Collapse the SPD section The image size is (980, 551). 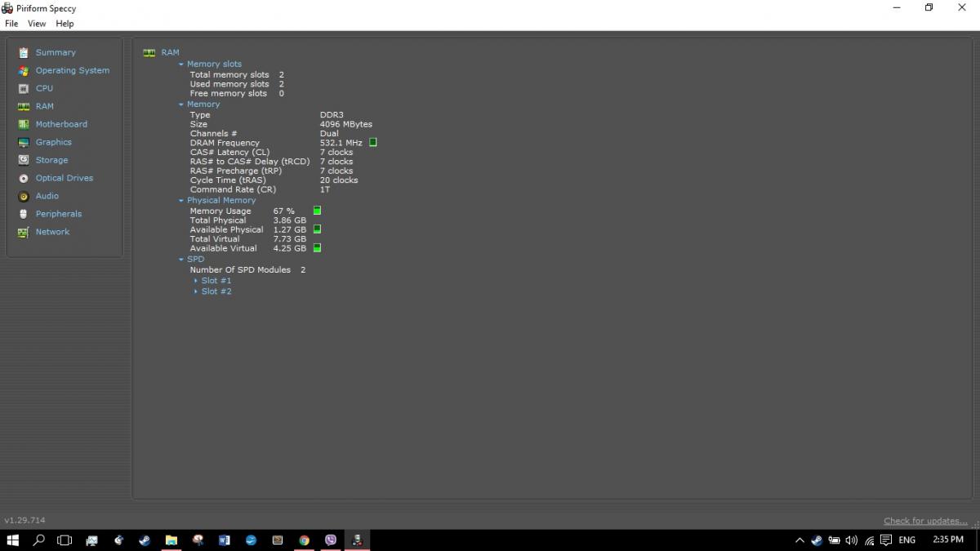point(181,259)
